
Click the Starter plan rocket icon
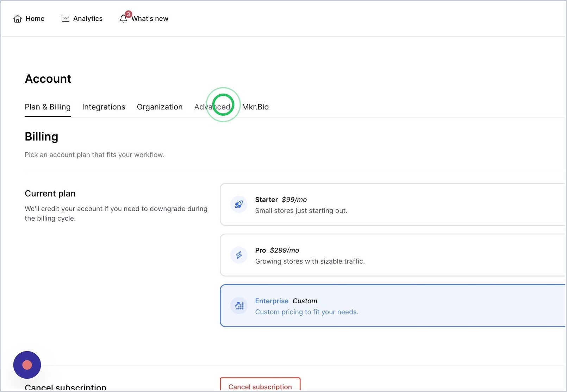(x=239, y=204)
